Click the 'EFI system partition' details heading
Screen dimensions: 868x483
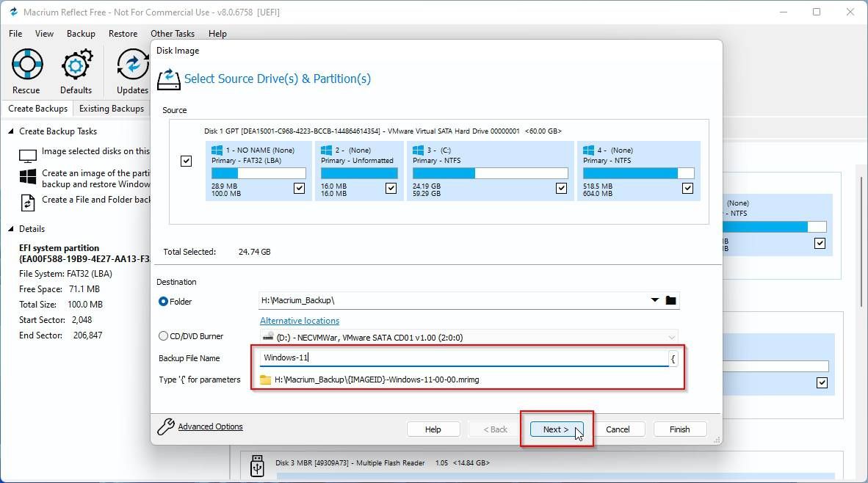(59, 248)
